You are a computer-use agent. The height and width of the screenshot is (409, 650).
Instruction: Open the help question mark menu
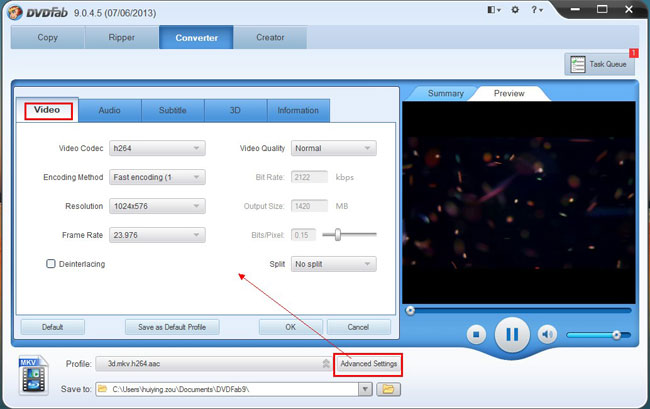pos(536,10)
